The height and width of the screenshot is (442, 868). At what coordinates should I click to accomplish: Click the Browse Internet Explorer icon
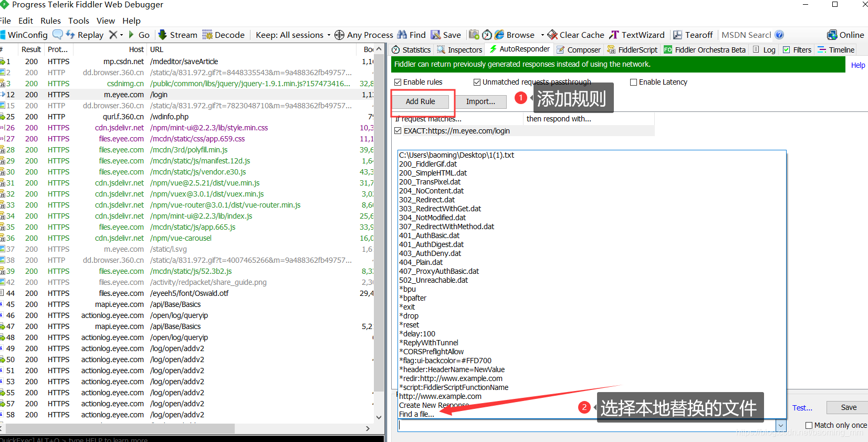coord(499,35)
